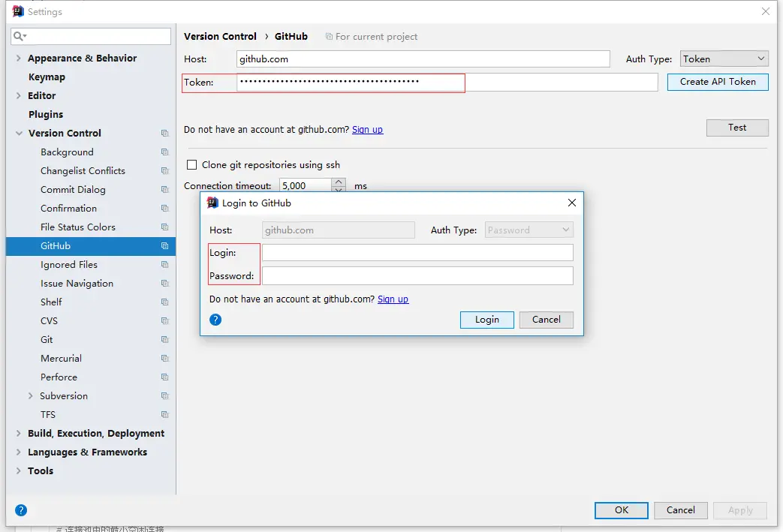Click the project icon on Issue Navigation row

click(x=165, y=284)
